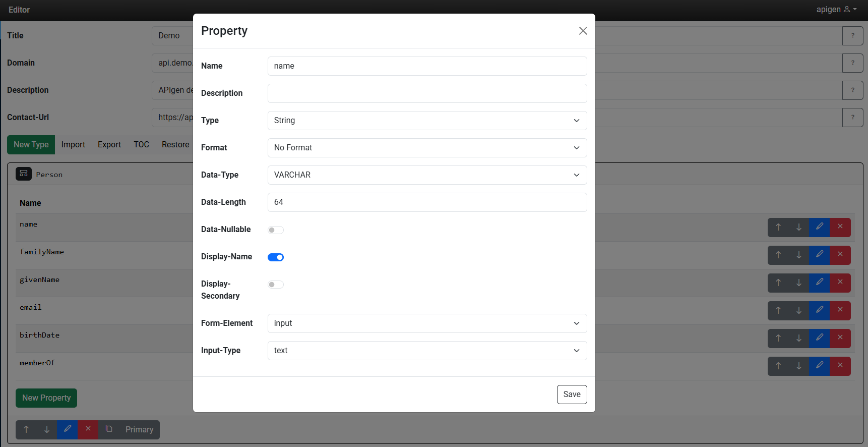Expand the Data-Type dropdown showing VARCHAR
Screen dimensions: 868x447
tap(427, 175)
